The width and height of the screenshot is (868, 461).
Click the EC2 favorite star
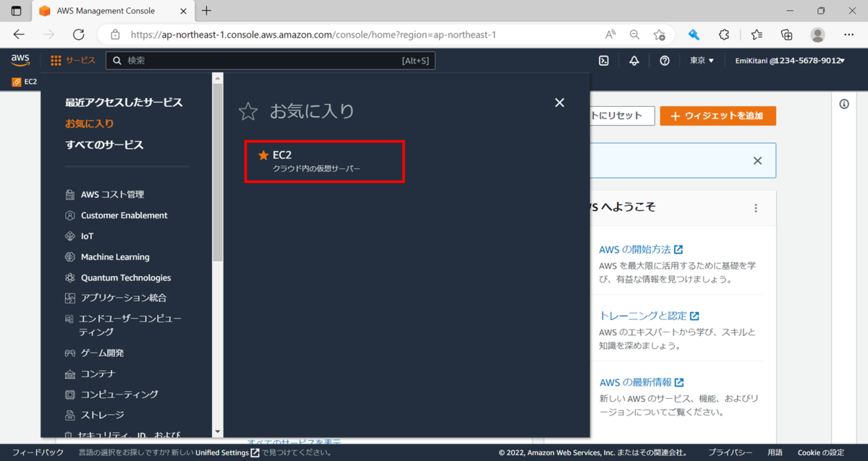coord(263,155)
